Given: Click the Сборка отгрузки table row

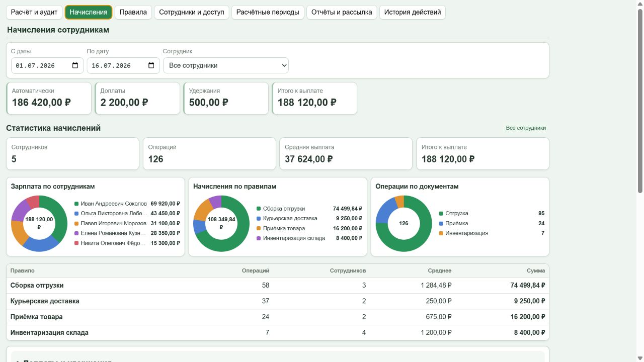Looking at the screenshot, I should 278,285.
